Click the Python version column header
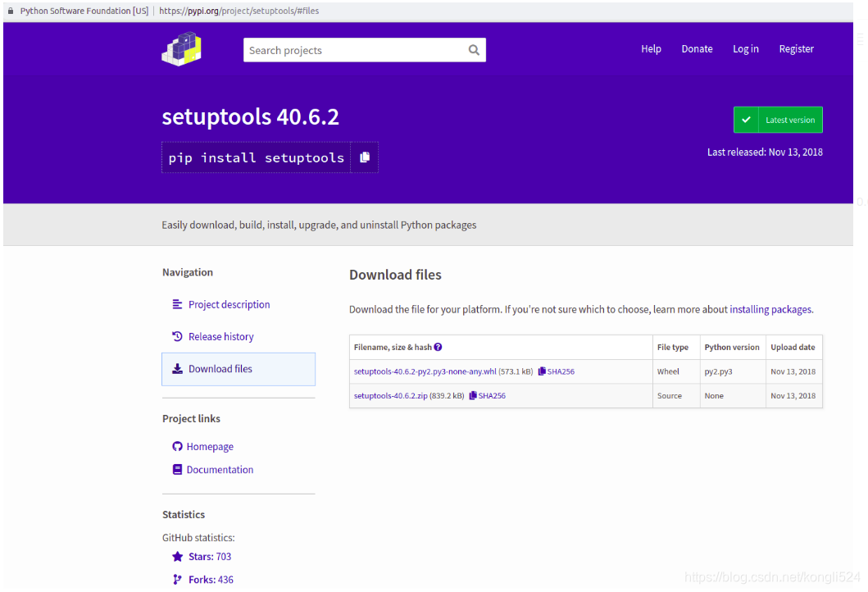 [732, 347]
